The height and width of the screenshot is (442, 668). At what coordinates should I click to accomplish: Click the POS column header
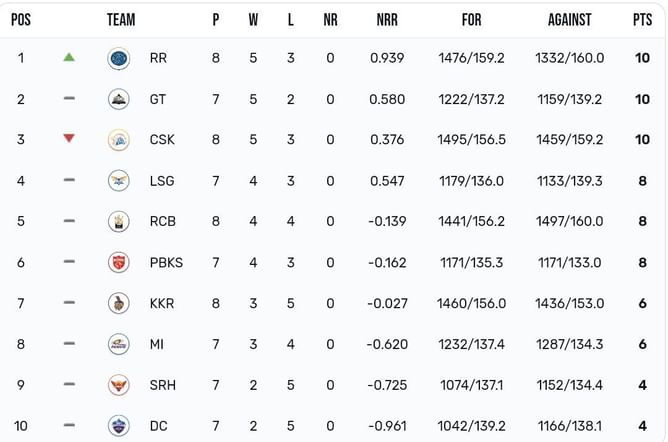(21, 19)
